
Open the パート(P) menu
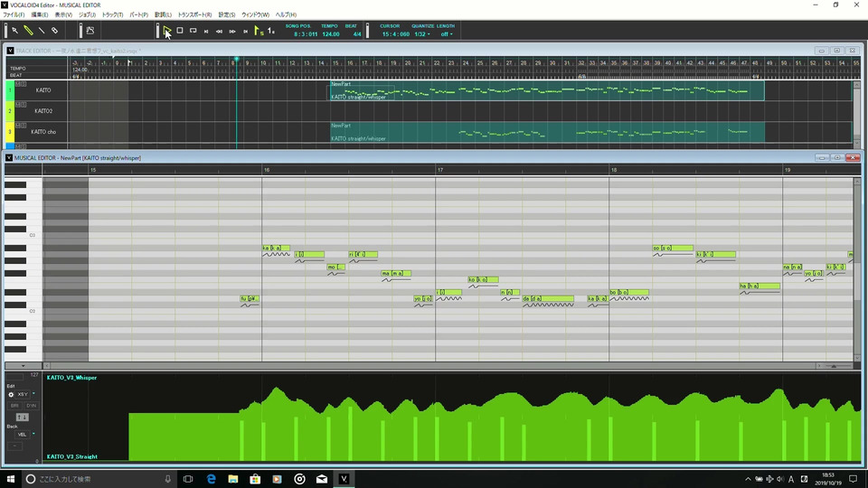coord(138,15)
